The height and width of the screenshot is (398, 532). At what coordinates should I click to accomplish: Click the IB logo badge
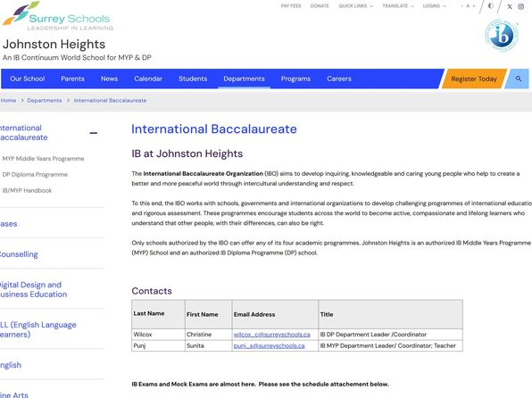pos(502,35)
